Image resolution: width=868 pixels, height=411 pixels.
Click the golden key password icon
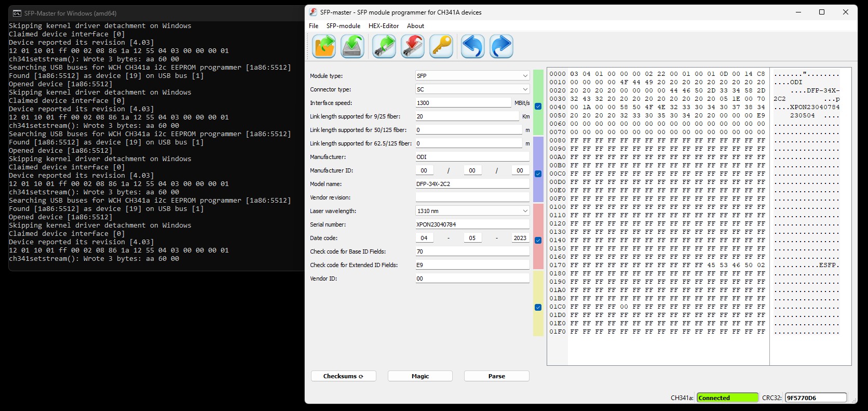(x=442, y=46)
